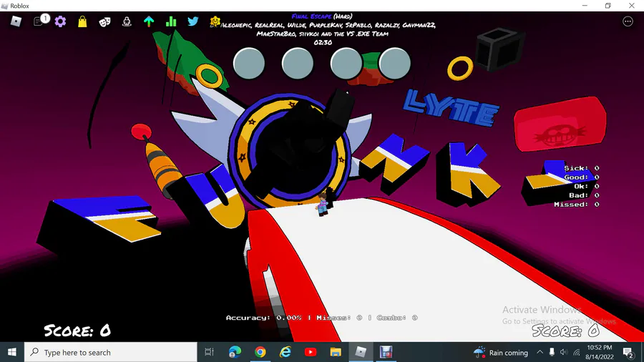Click the Sick: 0 judgement counter
644x362 pixels.
click(582, 168)
